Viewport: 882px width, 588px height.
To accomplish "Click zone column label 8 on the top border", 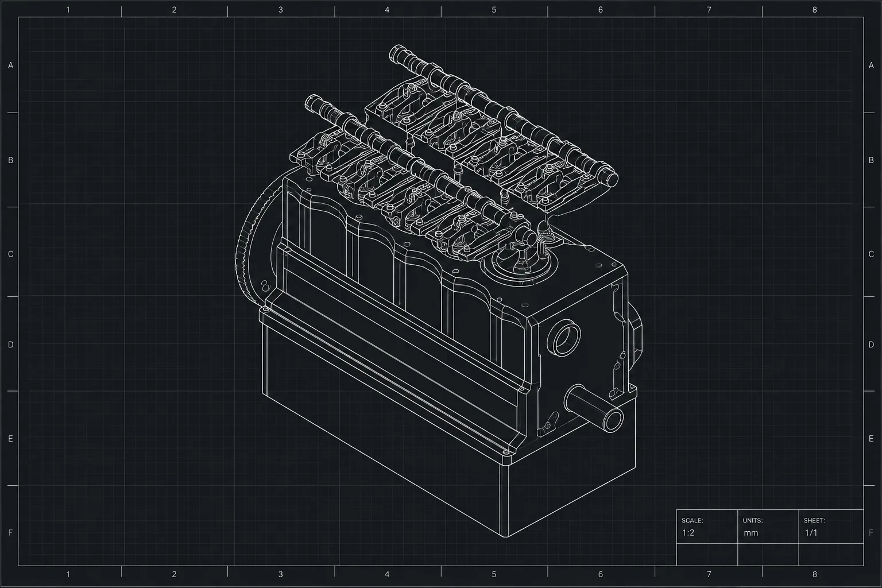I will click(x=814, y=10).
